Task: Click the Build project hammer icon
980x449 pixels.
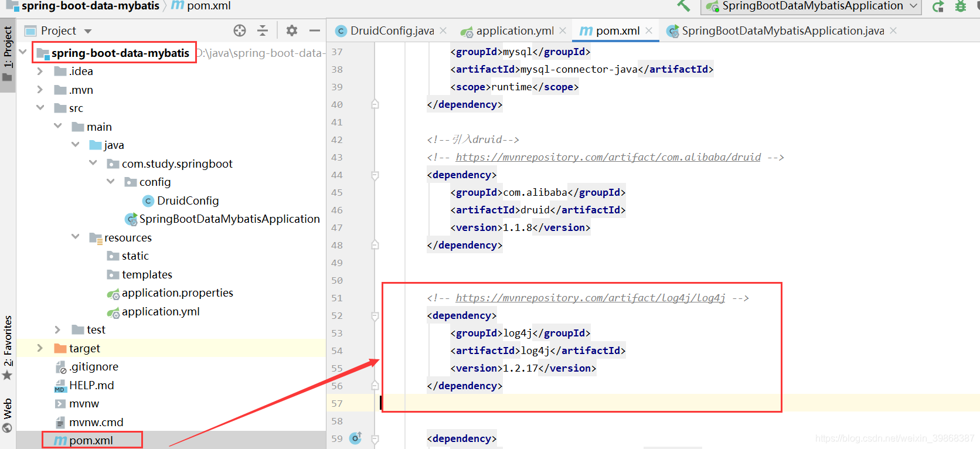Action: (683, 6)
